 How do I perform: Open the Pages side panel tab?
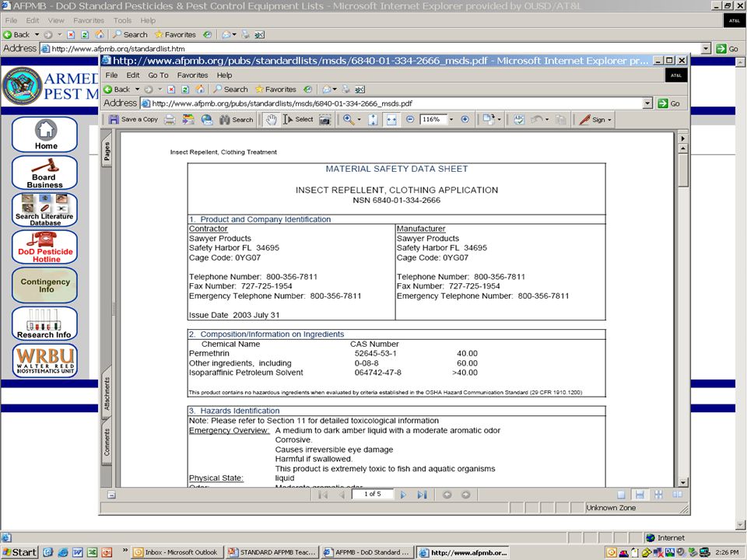pos(107,152)
